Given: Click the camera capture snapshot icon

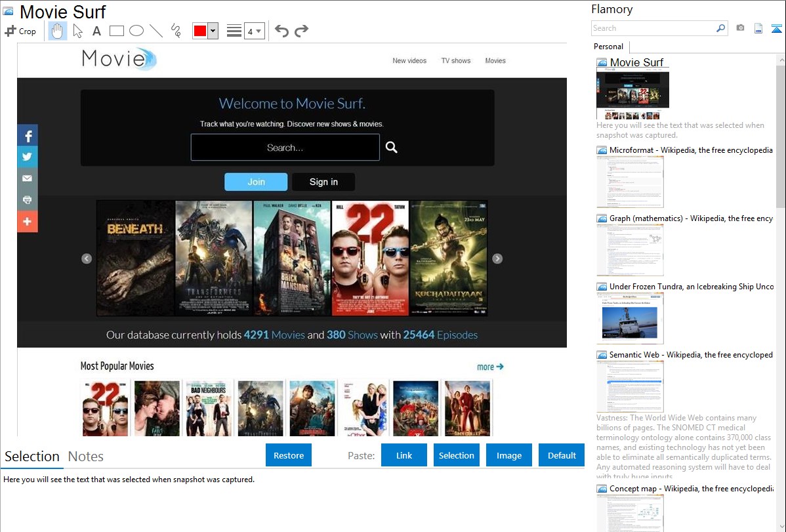Looking at the screenshot, I should 740,28.
